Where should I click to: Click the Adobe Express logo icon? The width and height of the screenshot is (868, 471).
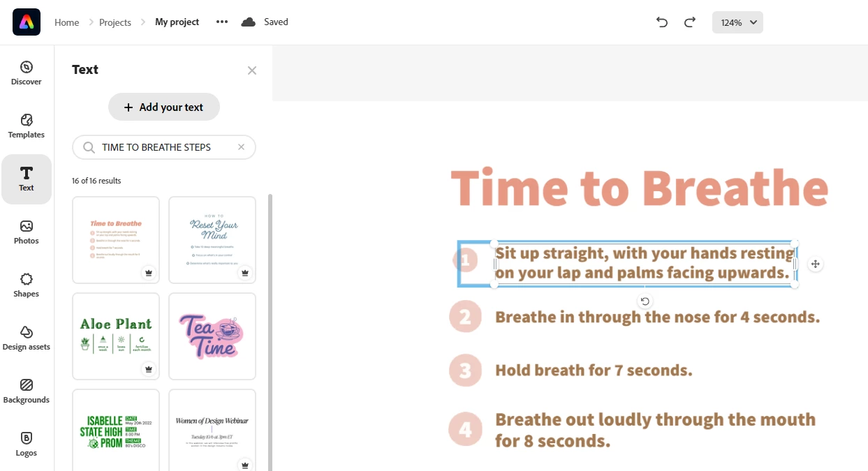click(27, 22)
